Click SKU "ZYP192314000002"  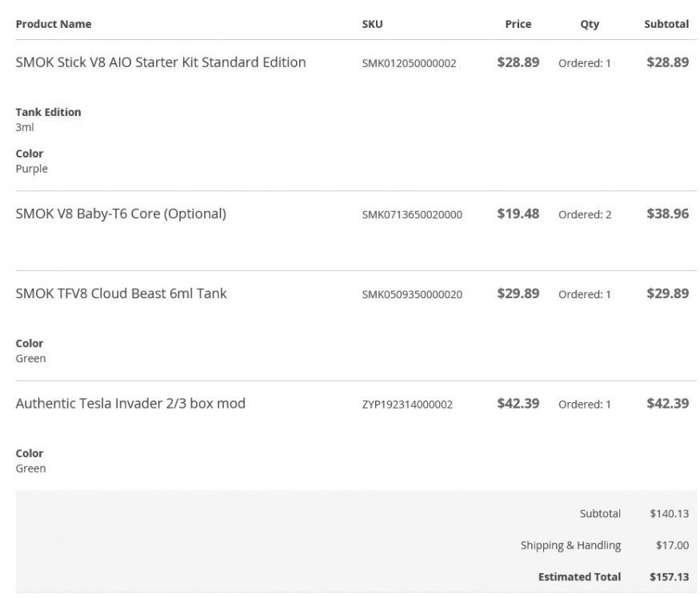pos(407,405)
